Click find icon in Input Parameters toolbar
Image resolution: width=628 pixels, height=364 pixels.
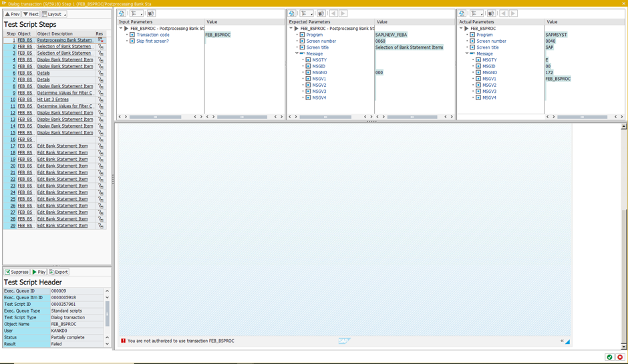pyautogui.click(x=151, y=13)
